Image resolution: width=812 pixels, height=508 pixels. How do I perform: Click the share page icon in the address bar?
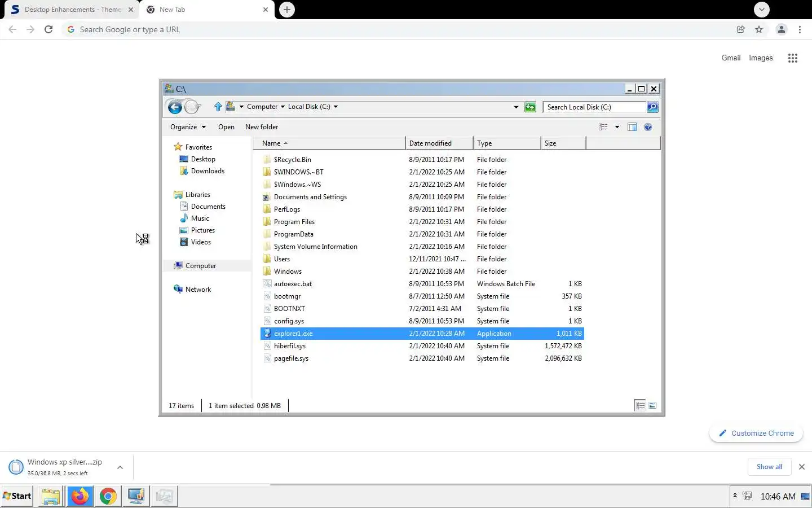click(740, 29)
